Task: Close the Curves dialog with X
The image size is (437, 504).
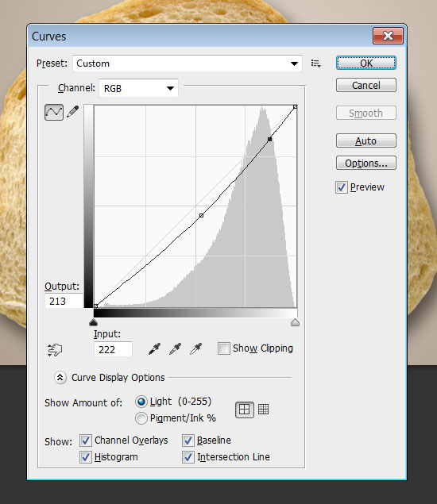Action: pyautogui.click(x=388, y=36)
